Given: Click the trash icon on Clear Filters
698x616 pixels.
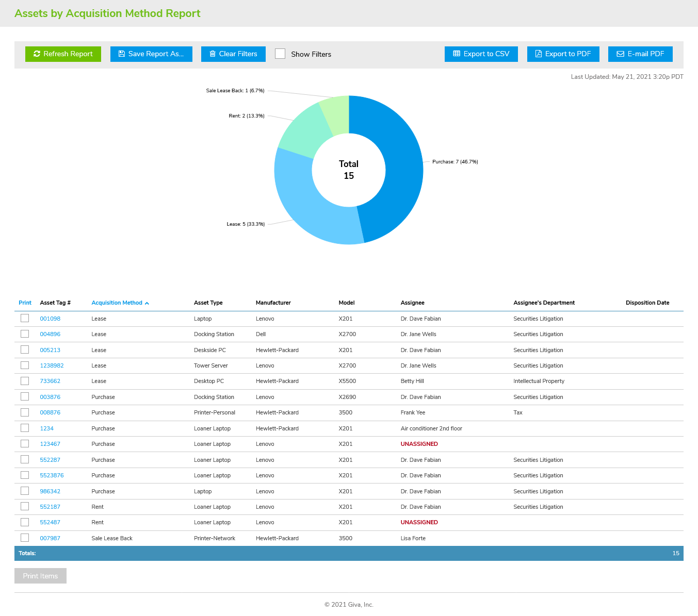Looking at the screenshot, I should pos(213,54).
